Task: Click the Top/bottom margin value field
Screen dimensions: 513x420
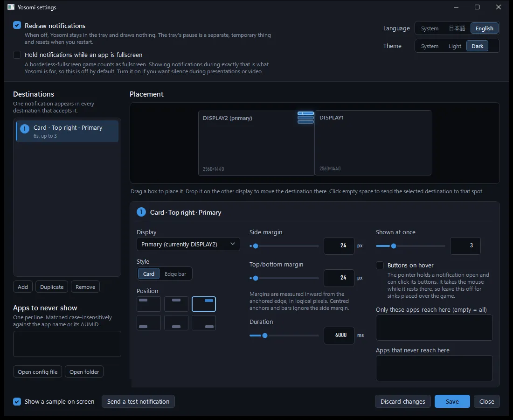Action: tap(339, 278)
